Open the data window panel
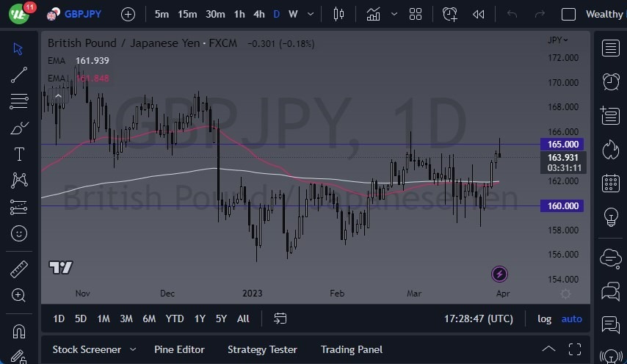Viewport: 627px width, 364px height. tap(610, 115)
